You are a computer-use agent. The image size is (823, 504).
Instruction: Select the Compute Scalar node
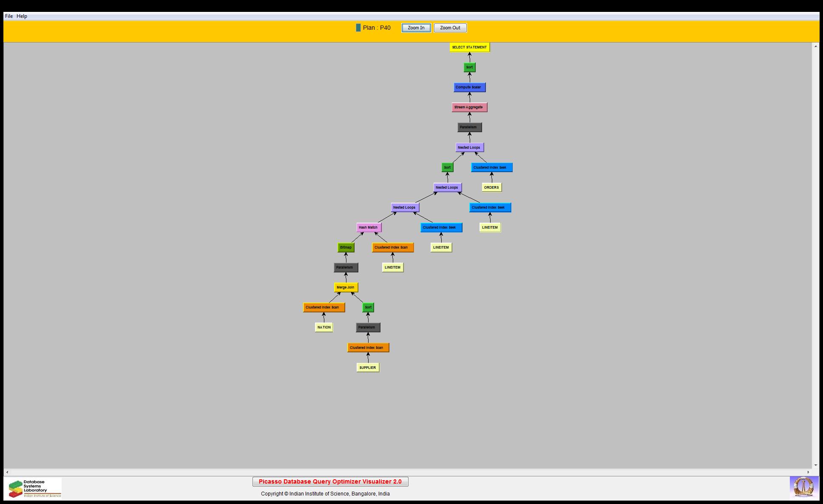pyautogui.click(x=469, y=87)
